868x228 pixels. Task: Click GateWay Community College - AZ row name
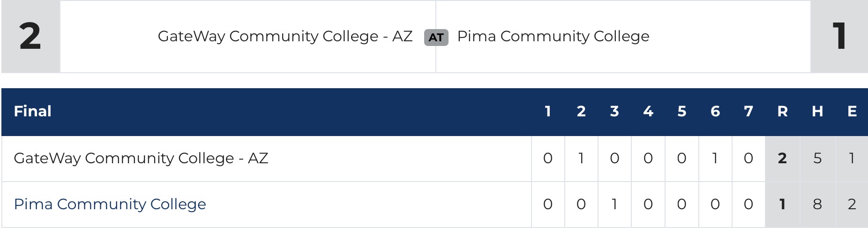[x=141, y=158]
